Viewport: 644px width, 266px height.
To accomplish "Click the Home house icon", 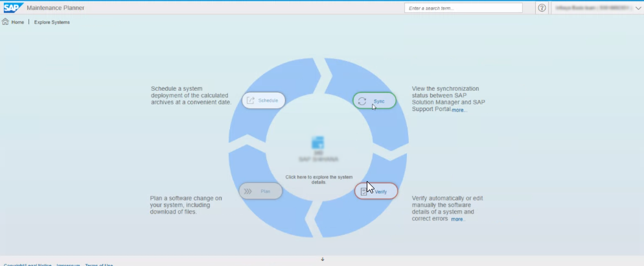I will coord(5,22).
